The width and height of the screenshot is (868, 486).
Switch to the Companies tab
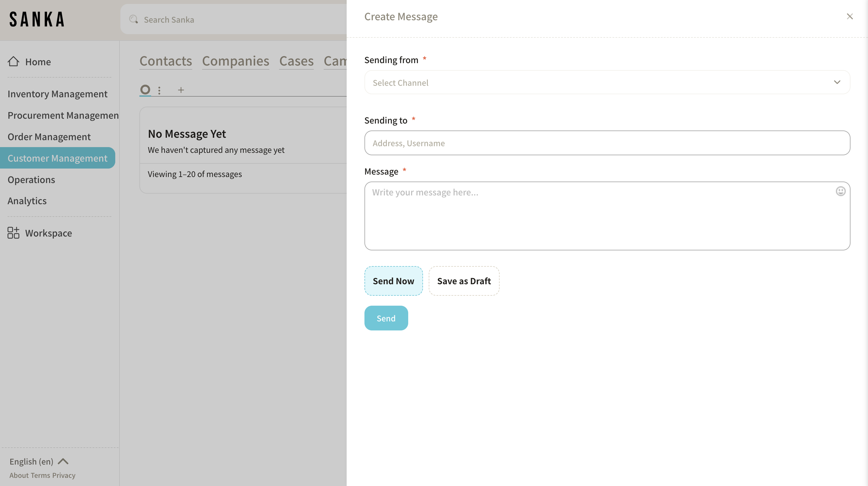[x=235, y=61]
